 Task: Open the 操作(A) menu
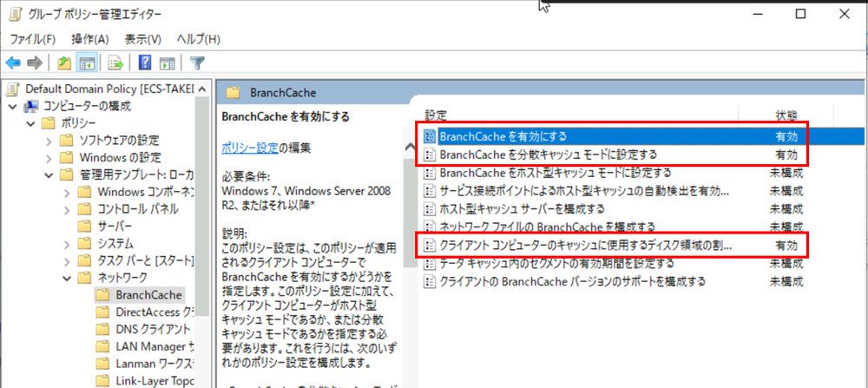click(90, 39)
